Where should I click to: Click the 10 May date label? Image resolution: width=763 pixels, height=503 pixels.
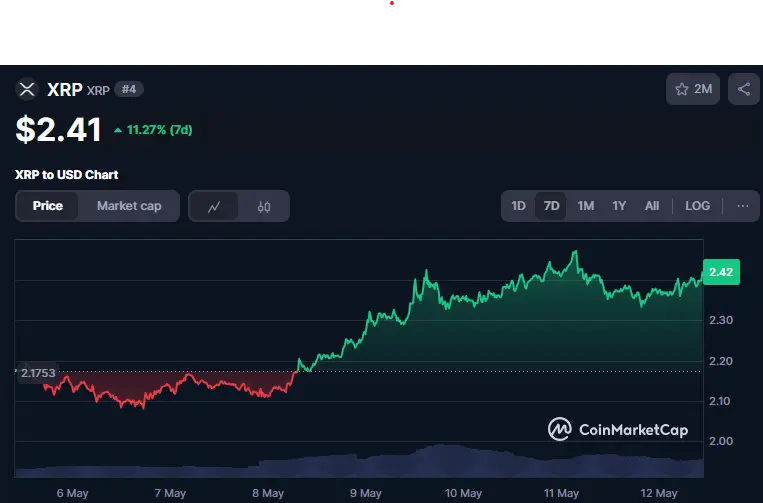click(463, 493)
